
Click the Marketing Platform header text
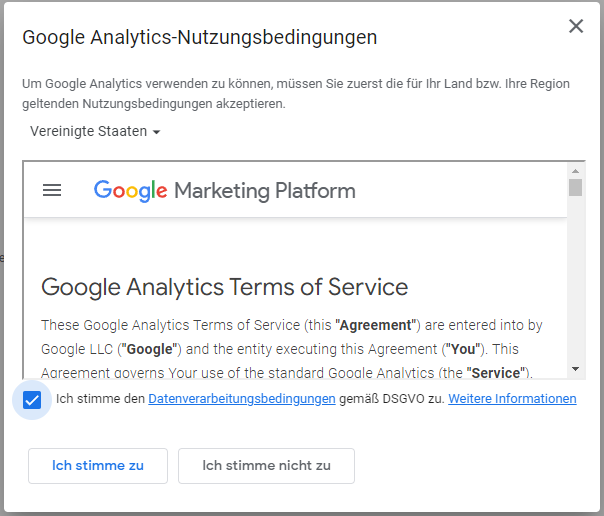click(x=265, y=191)
